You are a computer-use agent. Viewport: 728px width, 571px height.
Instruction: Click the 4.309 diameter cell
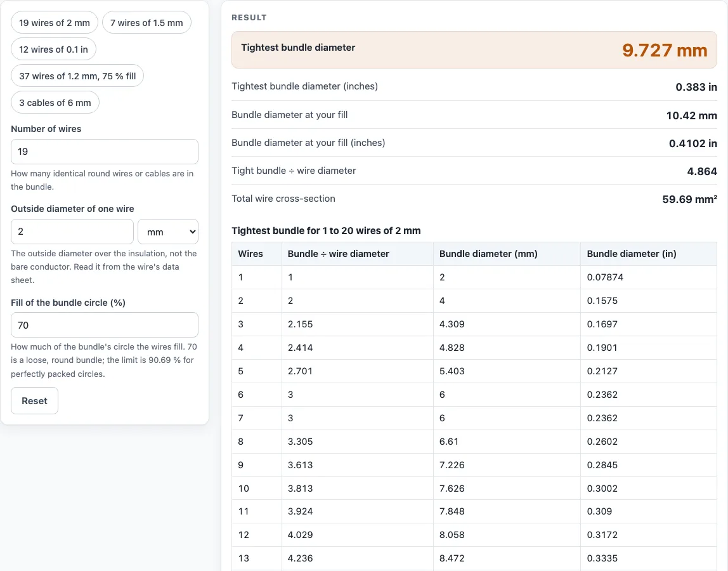coord(507,324)
